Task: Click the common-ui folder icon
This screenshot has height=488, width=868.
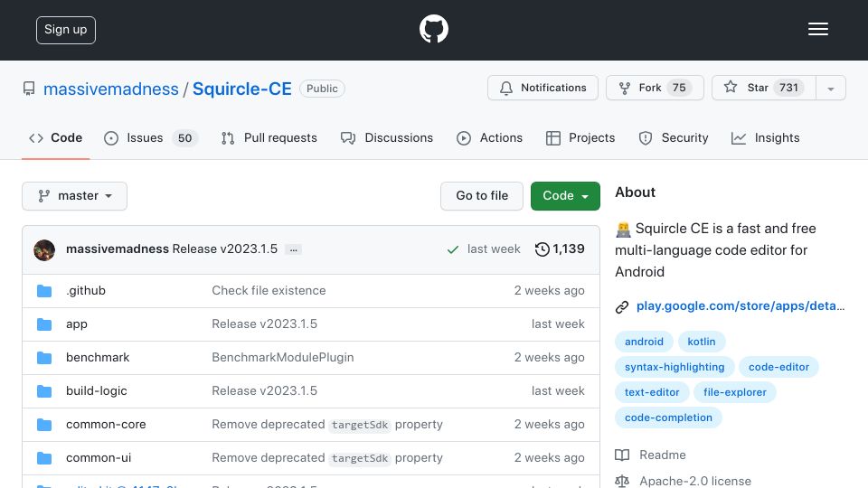Action: tap(44, 458)
